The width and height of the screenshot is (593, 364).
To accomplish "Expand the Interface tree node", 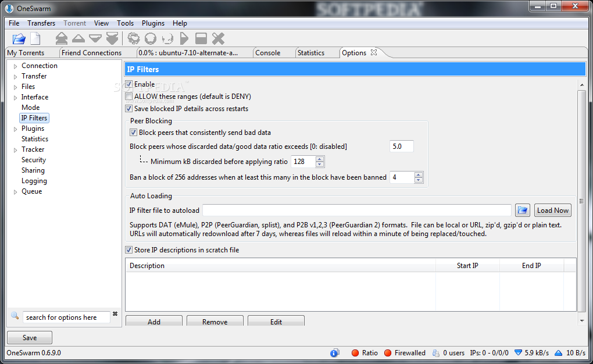I will point(15,98).
